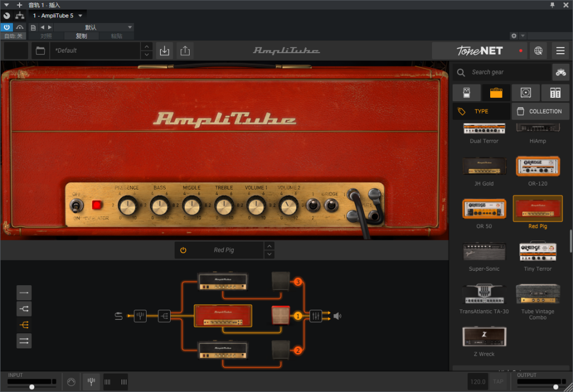Toggle the tuner button in bottom bar
Viewport: 573px width, 392px height.
click(91, 382)
